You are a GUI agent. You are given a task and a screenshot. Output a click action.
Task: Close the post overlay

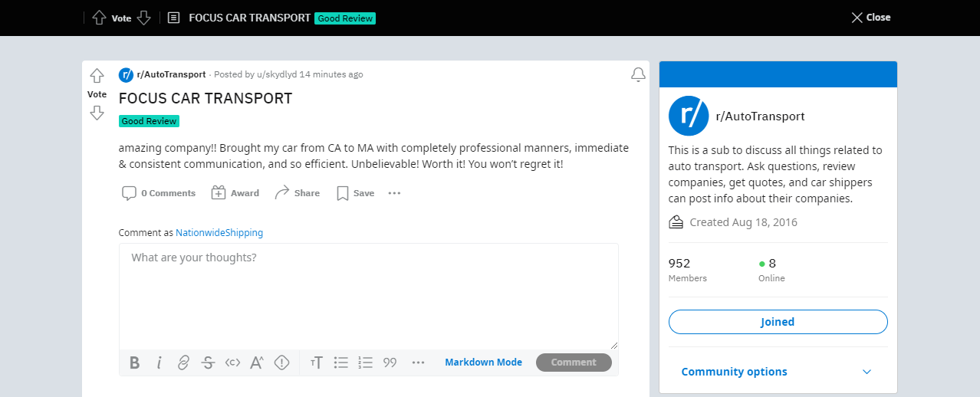point(870,18)
